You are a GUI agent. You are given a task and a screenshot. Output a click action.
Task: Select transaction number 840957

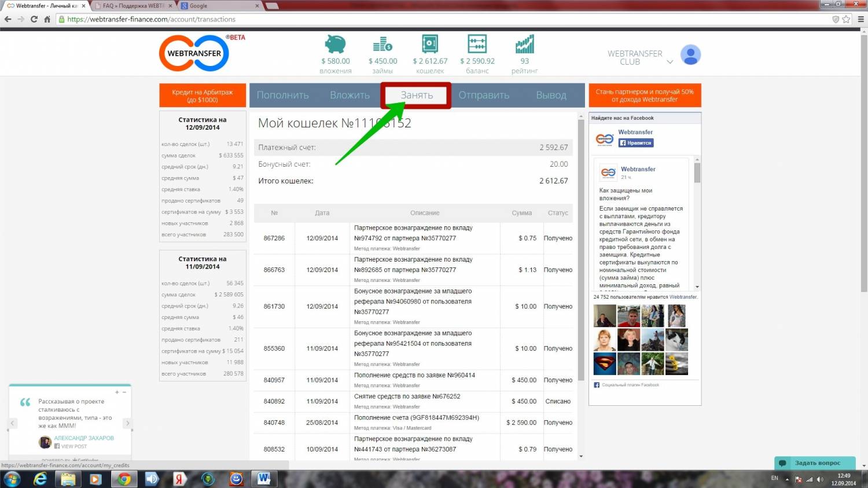coord(274,380)
